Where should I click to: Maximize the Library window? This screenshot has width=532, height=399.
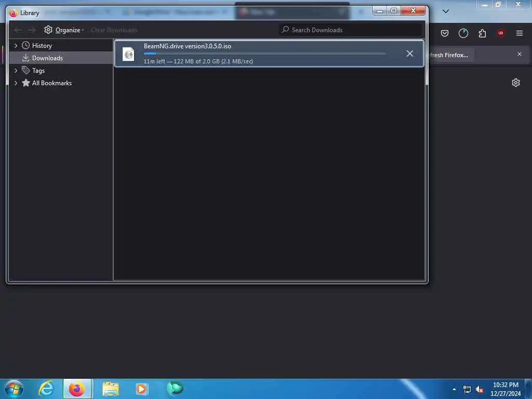(x=394, y=11)
